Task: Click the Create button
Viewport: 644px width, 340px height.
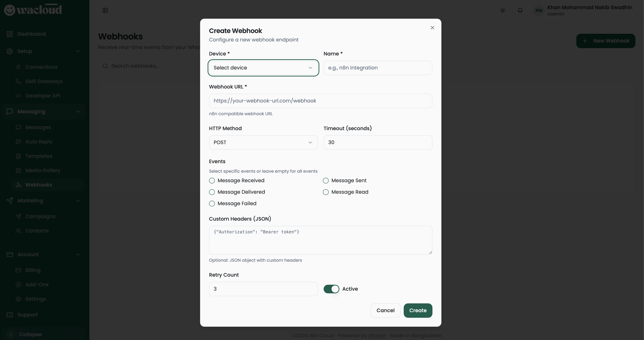Action: click(x=418, y=311)
